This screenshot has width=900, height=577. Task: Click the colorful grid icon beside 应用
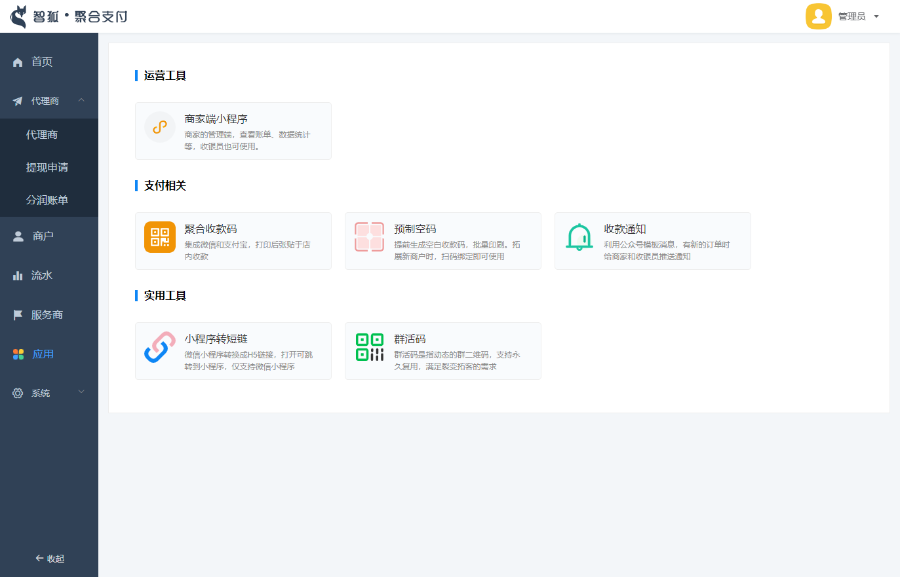click(x=18, y=354)
